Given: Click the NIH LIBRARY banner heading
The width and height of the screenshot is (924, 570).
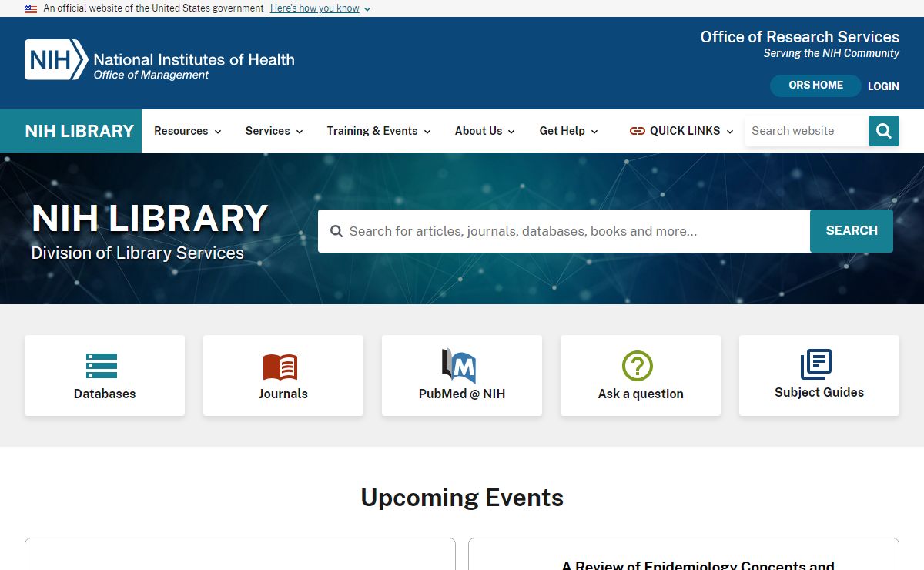Looking at the screenshot, I should coord(149,218).
